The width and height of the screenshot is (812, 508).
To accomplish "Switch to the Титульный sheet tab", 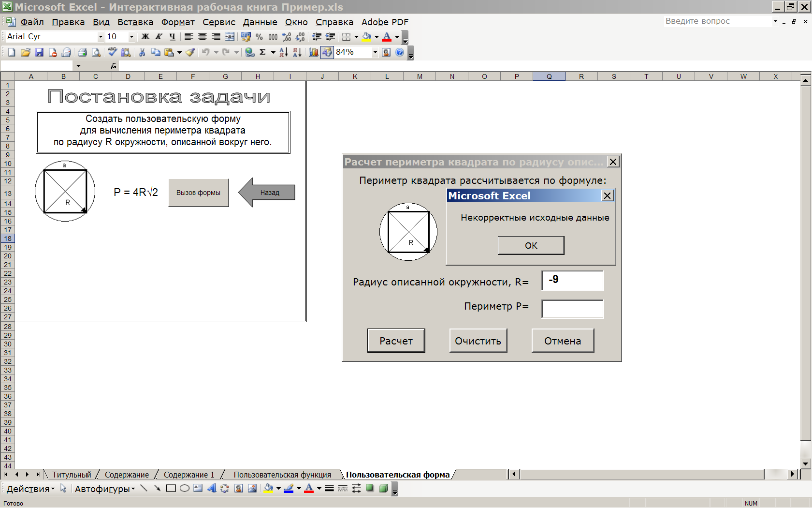I will [72, 475].
